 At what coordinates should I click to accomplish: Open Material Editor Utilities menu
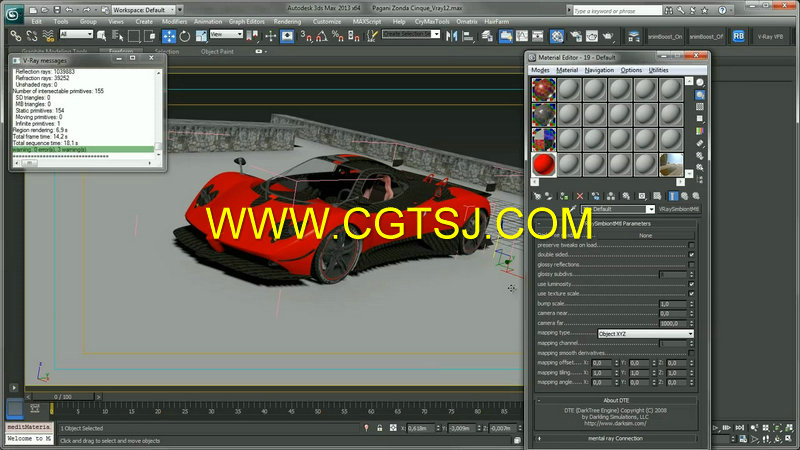658,70
